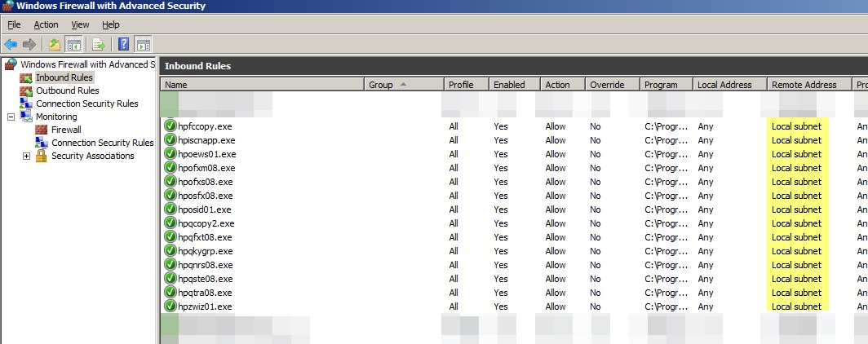Viewport: 868px width, 344px height.
Task: Click the green check icon for hpqcopy2.exe
Action: coord(170,223)
